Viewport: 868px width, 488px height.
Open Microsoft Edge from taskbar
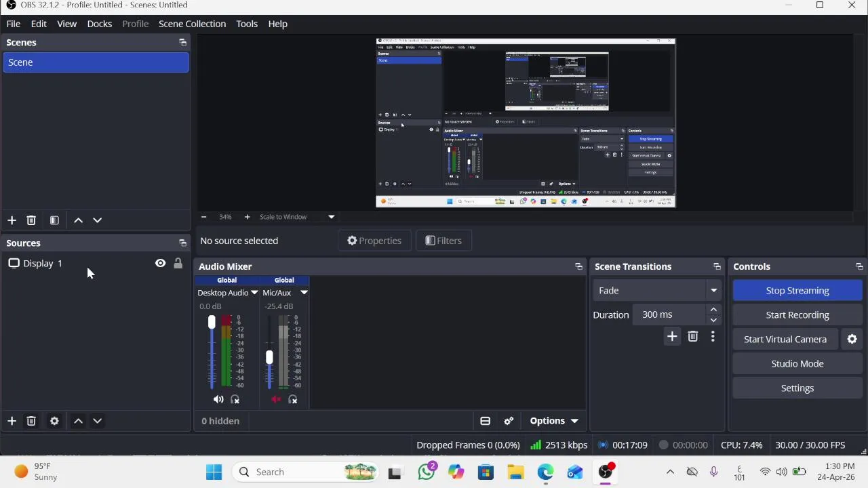coord(545,472)
